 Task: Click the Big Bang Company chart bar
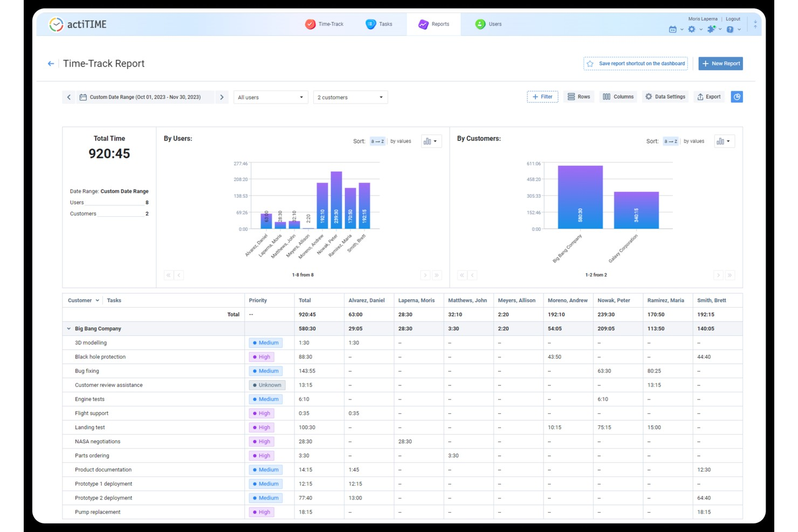point(580,197)
